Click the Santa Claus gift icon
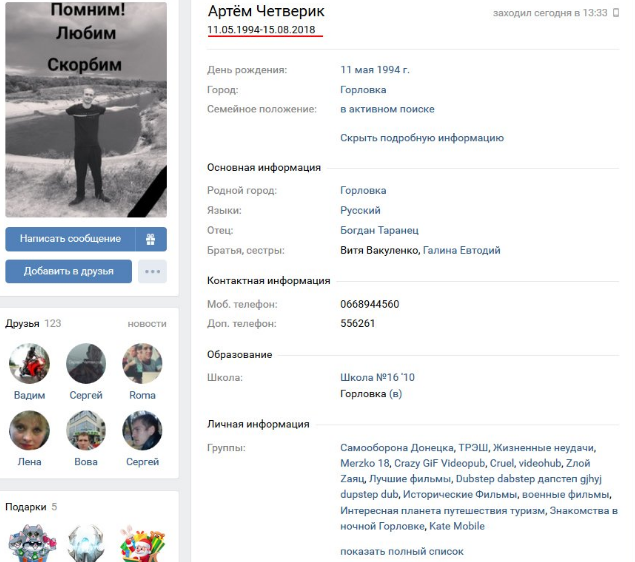635x562 pixels. 142,544
